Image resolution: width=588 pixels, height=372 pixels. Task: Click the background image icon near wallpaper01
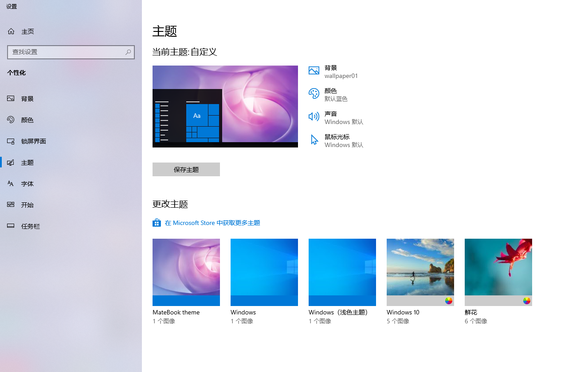tap(314, 71)
